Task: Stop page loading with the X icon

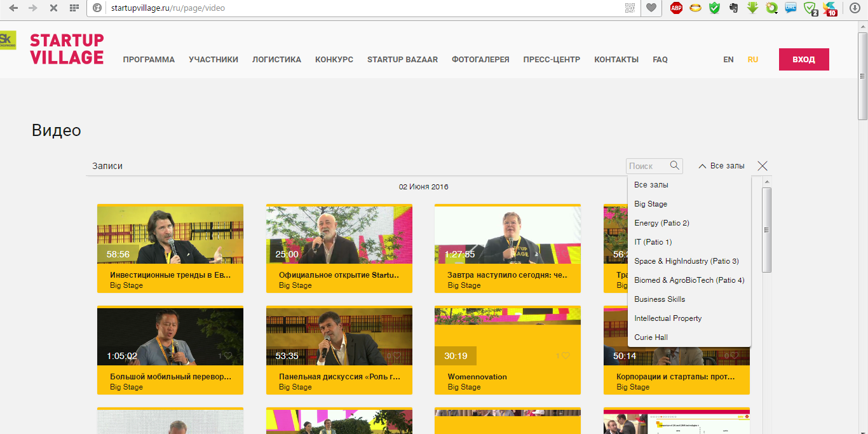Action: pyautogui.click(x=53, y=8)
